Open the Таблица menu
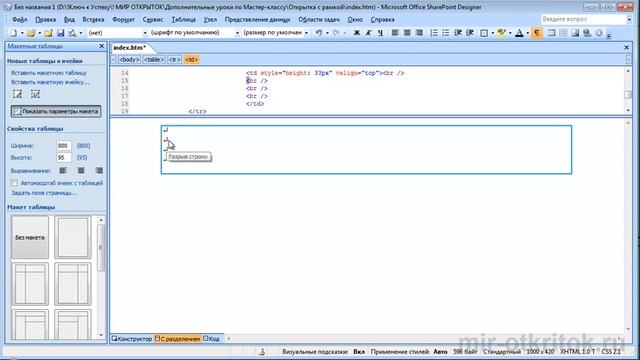This screenshot has width=640, height=360. [x=183, y=20]
